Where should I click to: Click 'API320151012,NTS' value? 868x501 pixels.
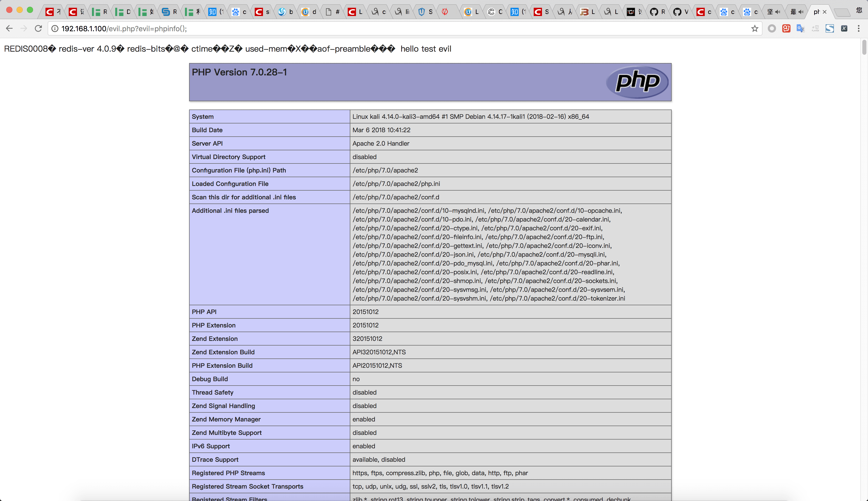coord(379,352)
